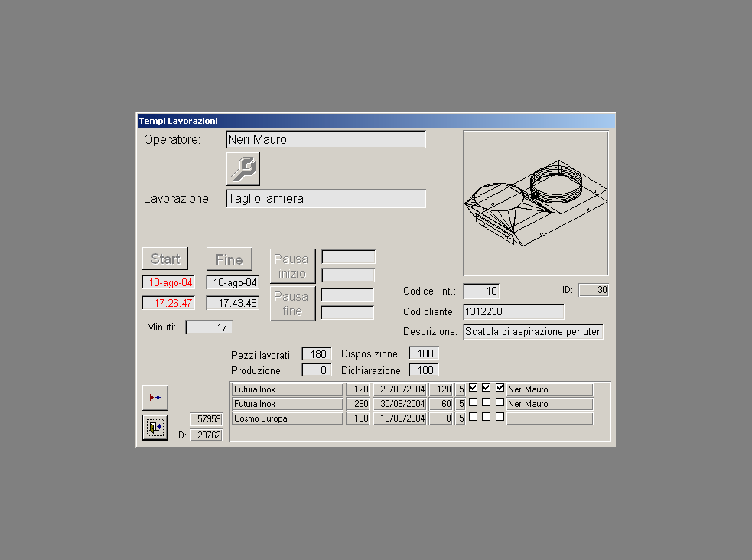Click the date cell 10/09/2004
This screenshot has width=752, height=560.
400,418
